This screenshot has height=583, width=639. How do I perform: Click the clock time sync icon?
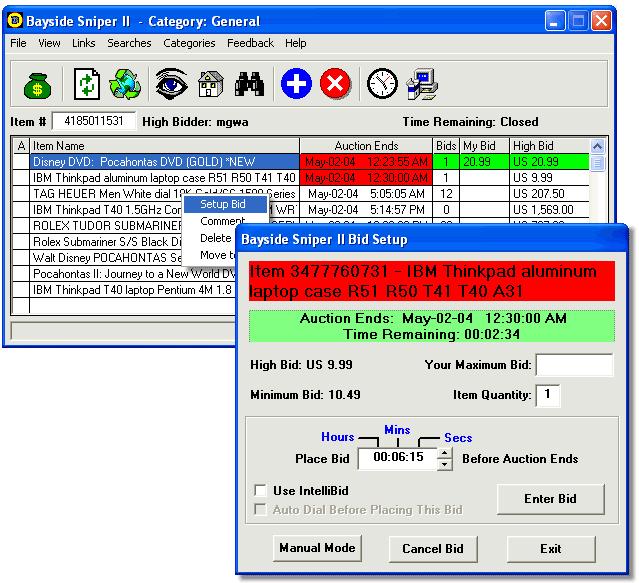click(x=382, y=84)
